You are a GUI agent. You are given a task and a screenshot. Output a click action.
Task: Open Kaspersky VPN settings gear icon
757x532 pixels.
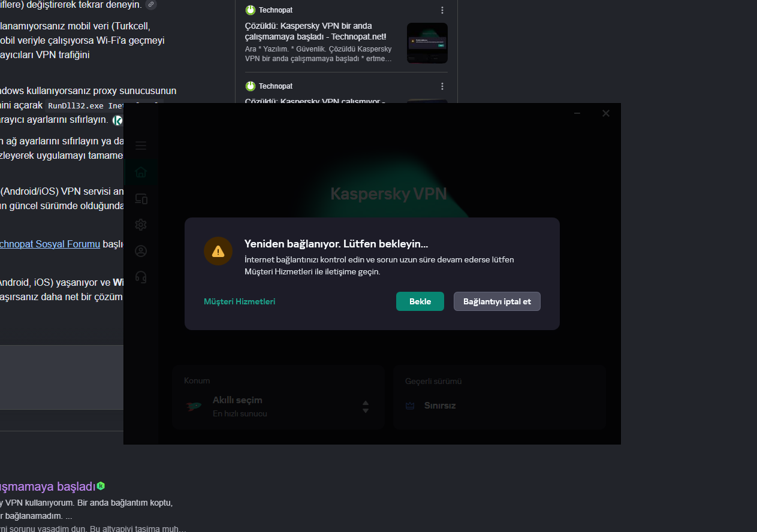tap(141, 225)
